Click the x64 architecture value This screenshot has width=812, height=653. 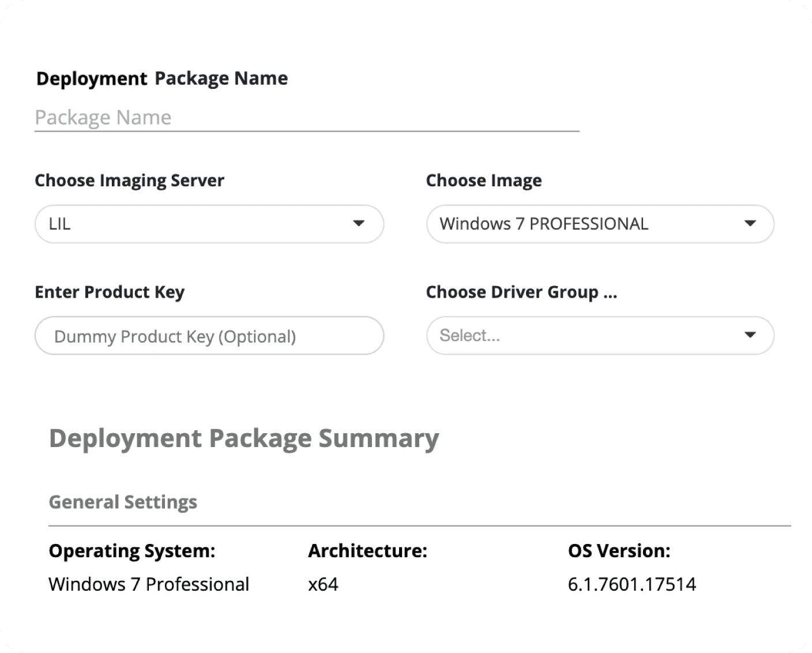pos(323,584)
